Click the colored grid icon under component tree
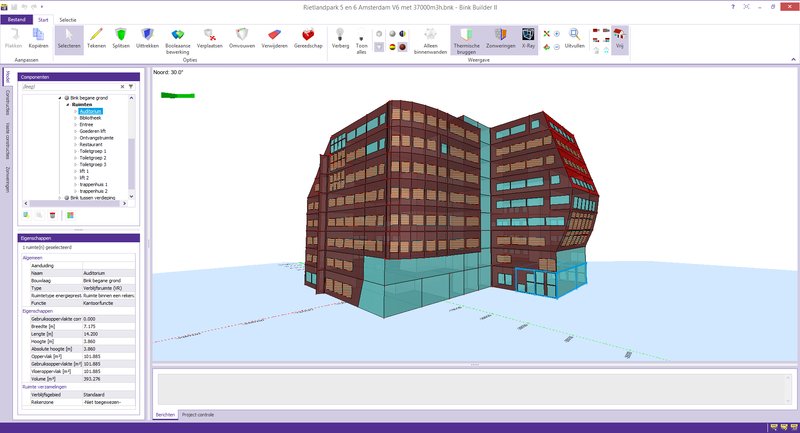 coord(70,215)
